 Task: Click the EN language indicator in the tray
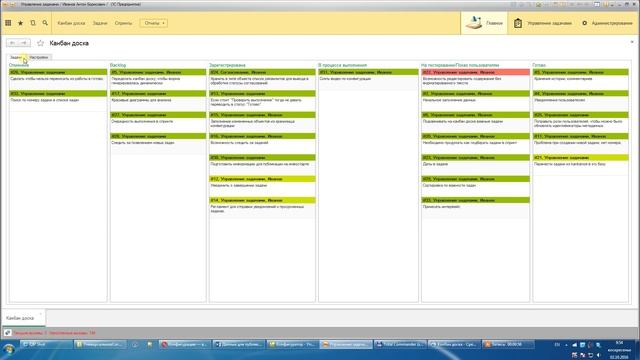[557, 345]
